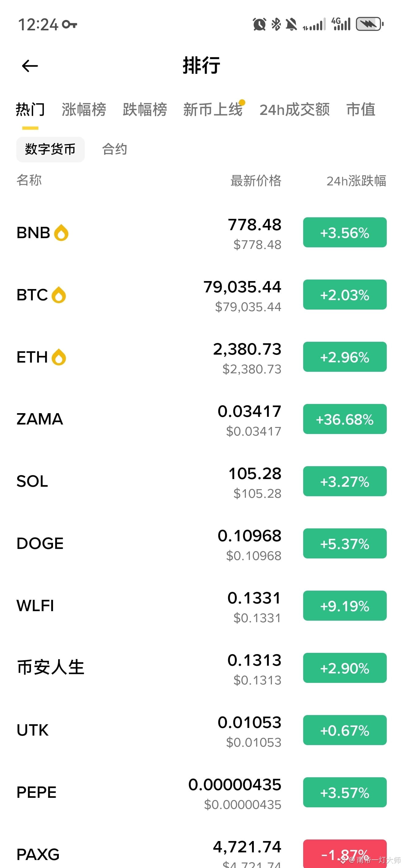403x868 pixels.
Task: Tap the flame icon next to ETH
Action: 59,357
